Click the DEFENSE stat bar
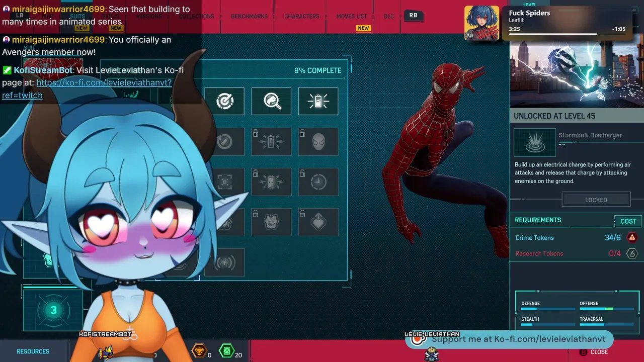The image size is (644, 362). (547, 309)
